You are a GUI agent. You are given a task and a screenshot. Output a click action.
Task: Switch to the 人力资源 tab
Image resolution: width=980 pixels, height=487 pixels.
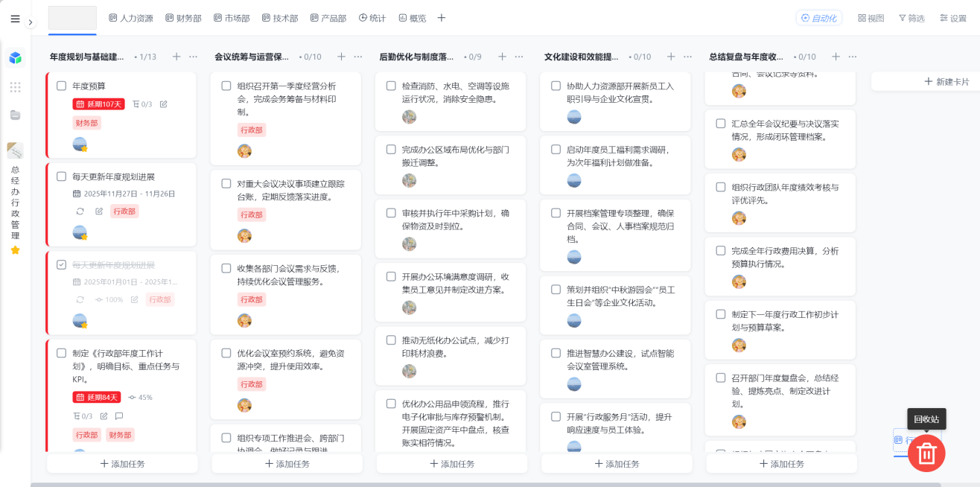pyautogui.click(x=131, y=18)
